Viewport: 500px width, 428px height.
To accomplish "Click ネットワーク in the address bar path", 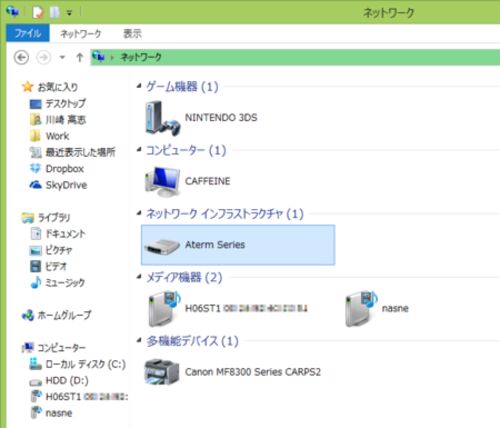I will 141,57.
